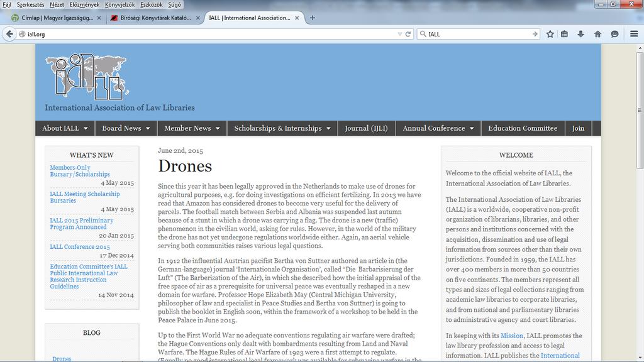Click the iall.org address bar
Viewport: 644px width, 362px height.
(x=209, y=34)
